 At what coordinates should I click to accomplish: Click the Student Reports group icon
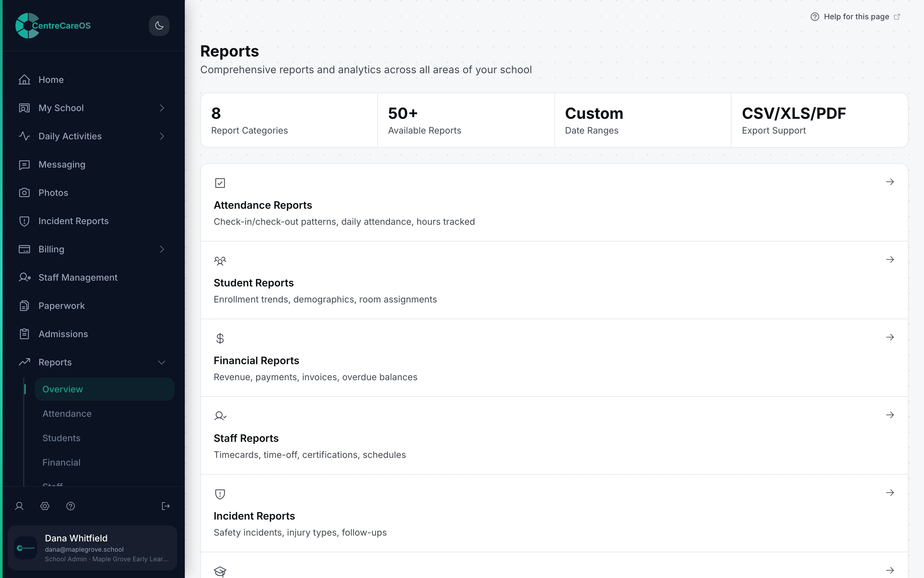220,261
